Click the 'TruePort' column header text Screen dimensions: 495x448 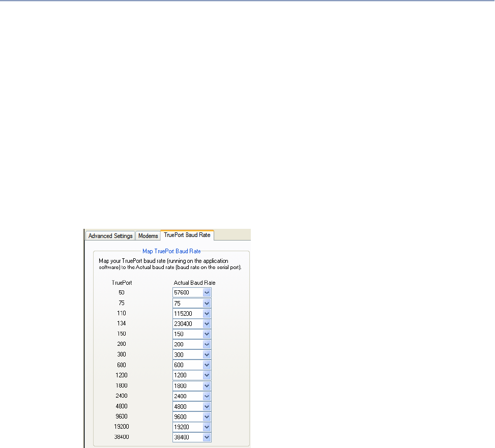(x=122, y=283)
